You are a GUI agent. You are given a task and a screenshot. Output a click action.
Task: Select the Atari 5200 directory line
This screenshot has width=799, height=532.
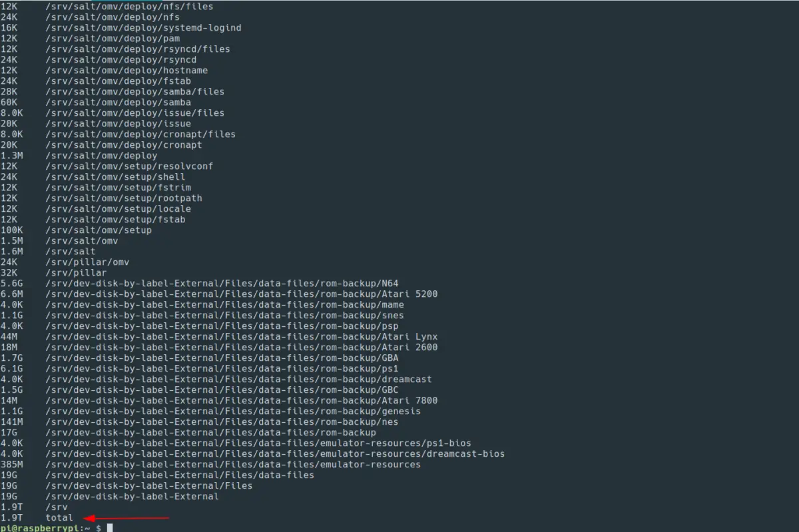[241, 294]
